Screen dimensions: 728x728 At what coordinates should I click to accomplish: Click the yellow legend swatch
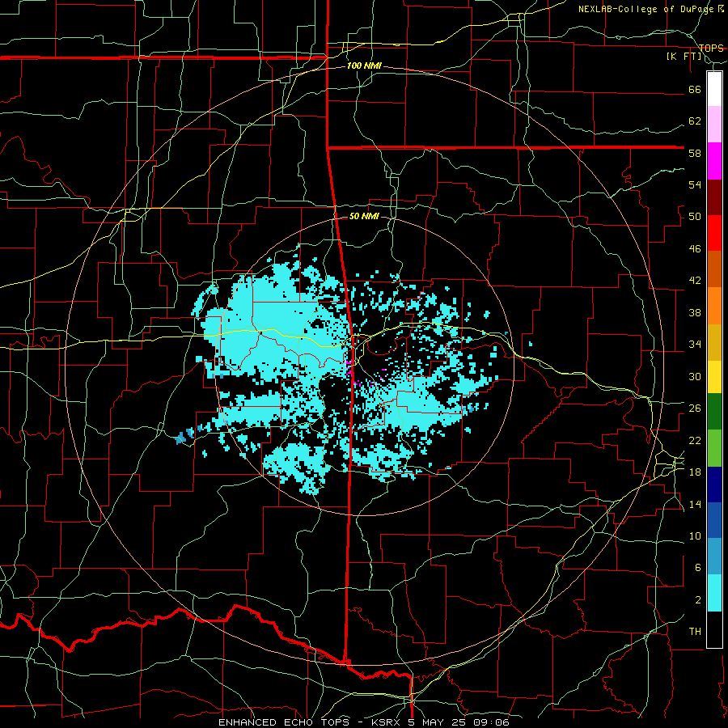(714, 376)
